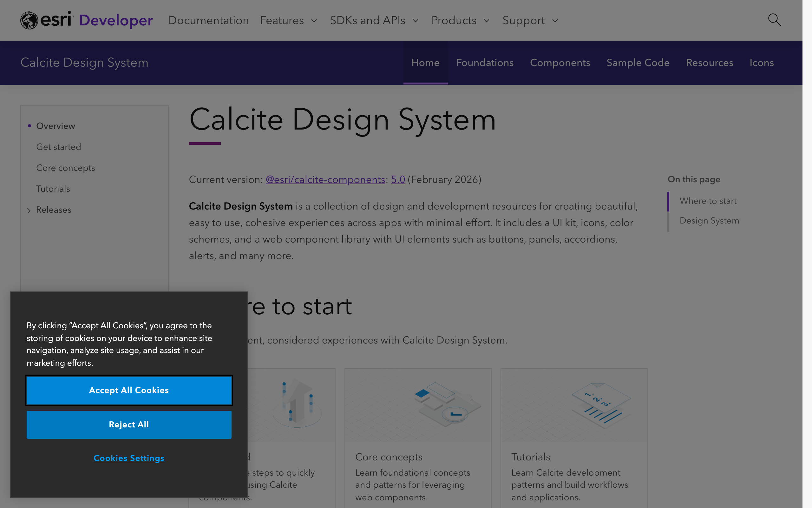Select the Home tab
This screenshot has height=508, width=812.
pyautogui.click(x=425, y=63)
